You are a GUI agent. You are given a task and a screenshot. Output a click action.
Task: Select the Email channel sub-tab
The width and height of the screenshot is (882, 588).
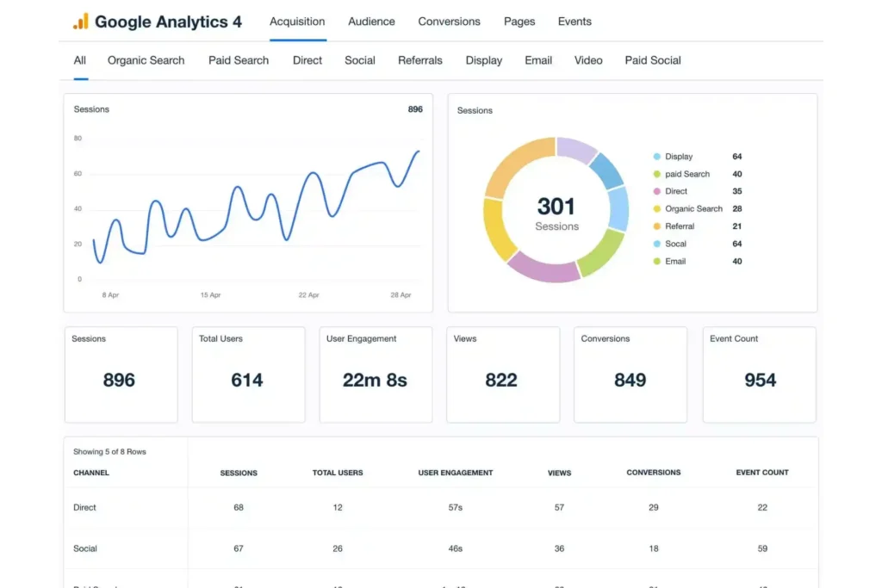(538, 60)
